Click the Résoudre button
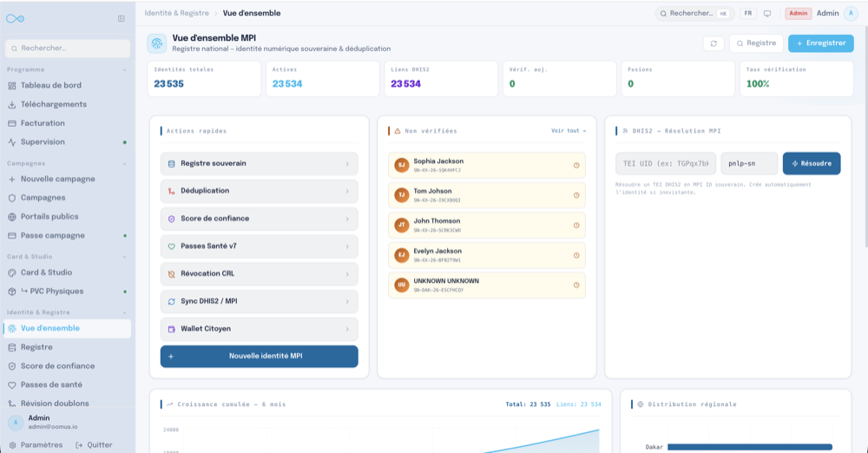The height and width of the screenshot is (453, 868). [812, 163]
